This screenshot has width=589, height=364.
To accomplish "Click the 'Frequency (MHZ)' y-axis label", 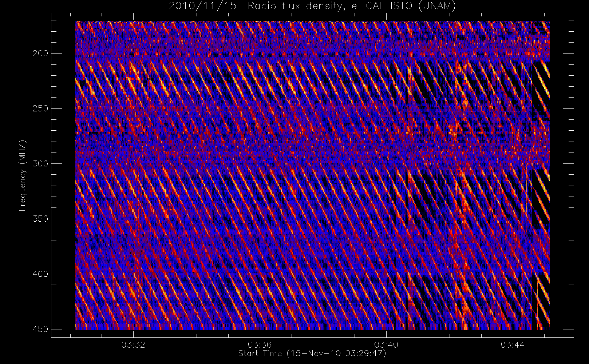I will pyautogui.click(x=23, y=176).
